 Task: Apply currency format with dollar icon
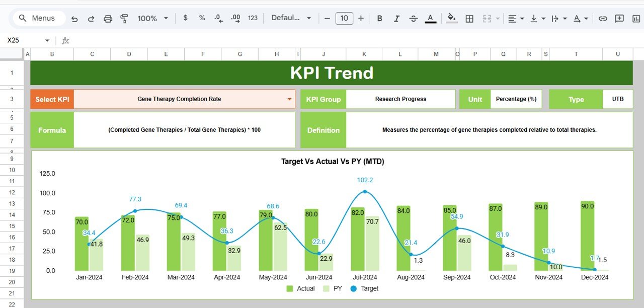coord(185,18)
